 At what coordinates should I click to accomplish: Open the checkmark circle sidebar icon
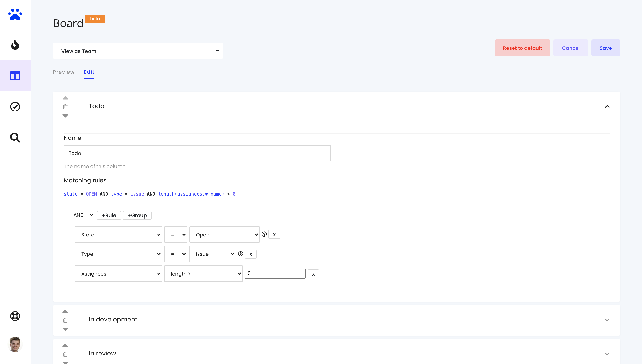(x=15, y=107)
